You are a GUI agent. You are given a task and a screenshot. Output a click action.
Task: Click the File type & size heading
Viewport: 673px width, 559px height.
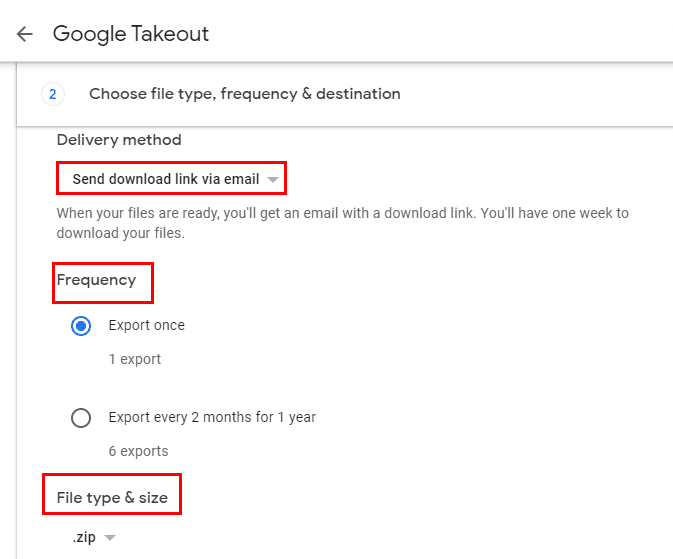111,496
